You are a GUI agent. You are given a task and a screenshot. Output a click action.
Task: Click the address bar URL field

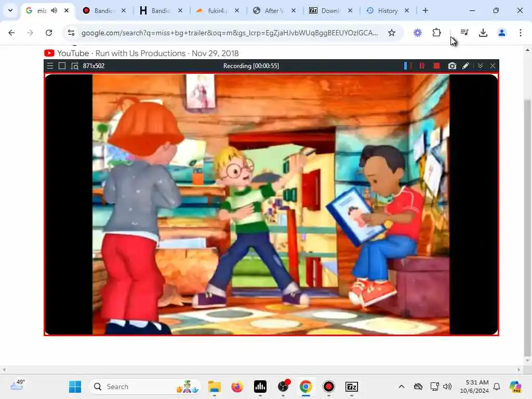pos(229,33)
